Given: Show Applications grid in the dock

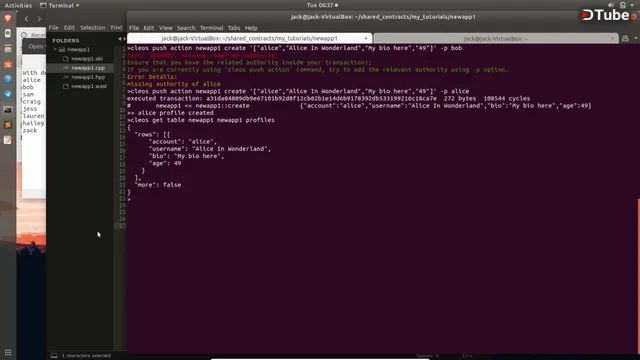Looking at the screenshot, I should coord(8,352).
